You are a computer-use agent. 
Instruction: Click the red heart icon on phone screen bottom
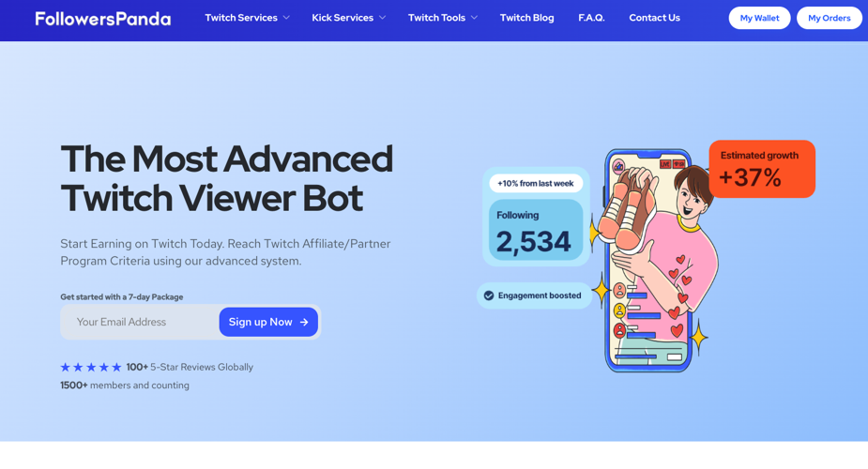coord(677,331)
